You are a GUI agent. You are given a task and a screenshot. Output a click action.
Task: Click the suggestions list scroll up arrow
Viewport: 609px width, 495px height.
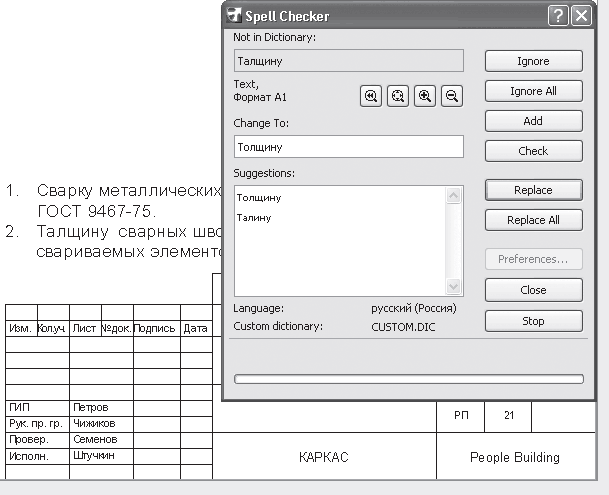point(455,194)
